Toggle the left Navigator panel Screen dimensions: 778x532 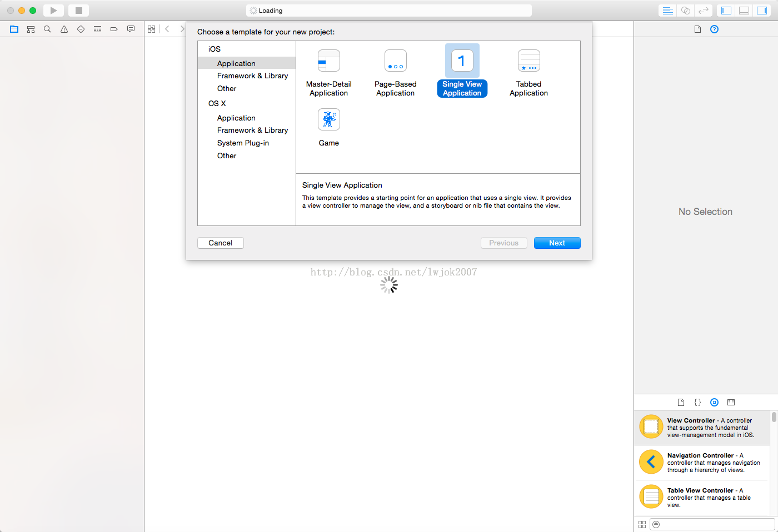(x=726, y=11)
